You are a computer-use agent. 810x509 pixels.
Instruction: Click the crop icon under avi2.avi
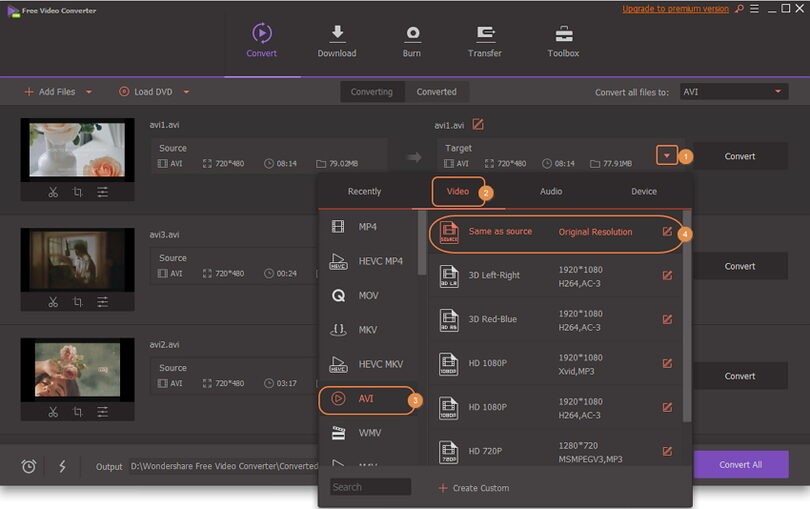pyautogui.click(x=77, y=412)
